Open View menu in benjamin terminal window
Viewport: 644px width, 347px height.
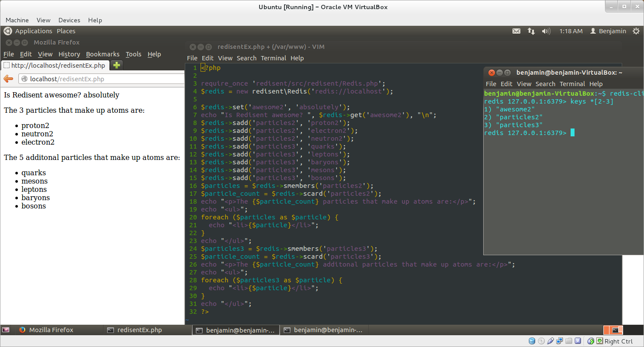click(524, 84)
